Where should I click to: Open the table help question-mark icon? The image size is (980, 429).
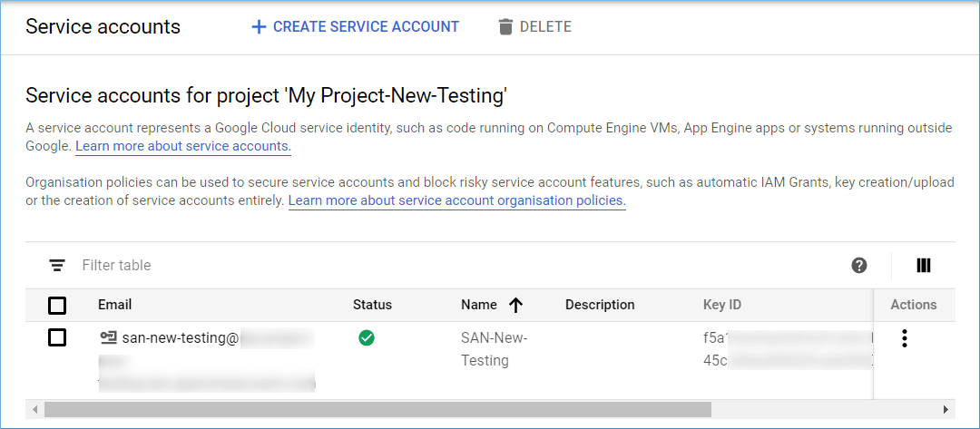859,266
